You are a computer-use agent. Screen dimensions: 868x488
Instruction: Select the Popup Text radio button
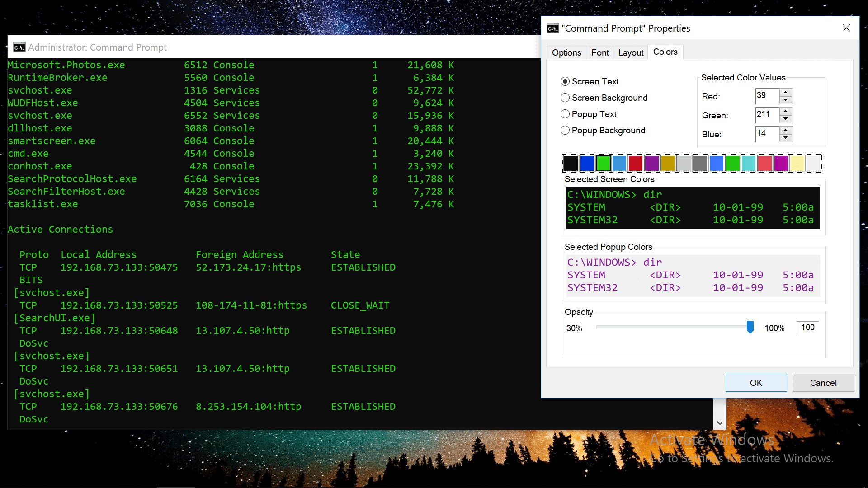(565, 114)
